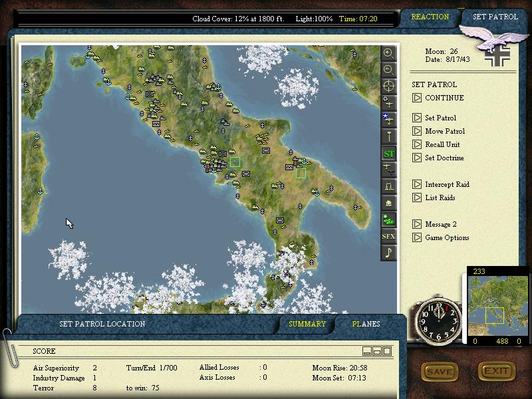The width and height of the screenshot is (532, 399).
Task: Open List Raids text option
Action: 440,198
